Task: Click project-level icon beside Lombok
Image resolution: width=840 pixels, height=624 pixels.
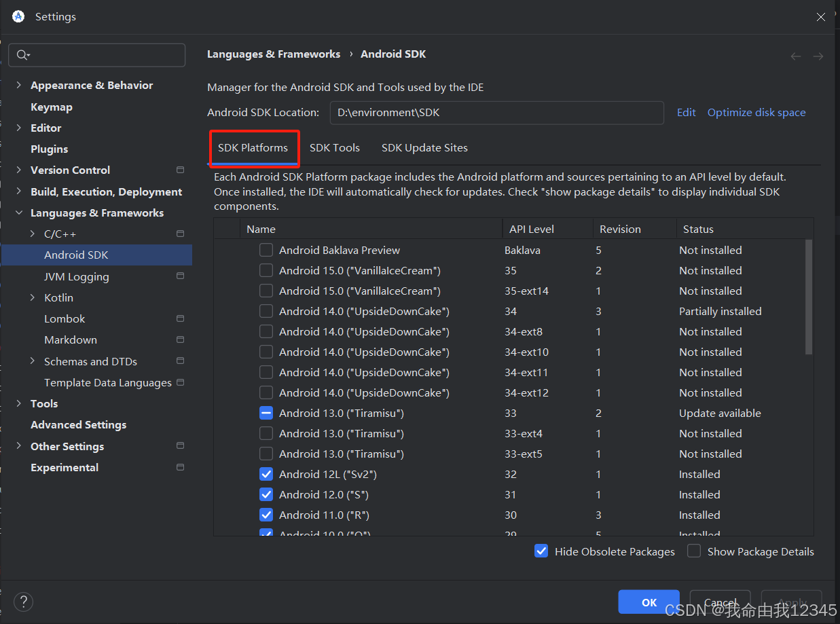Action: (x=180, y=318)
